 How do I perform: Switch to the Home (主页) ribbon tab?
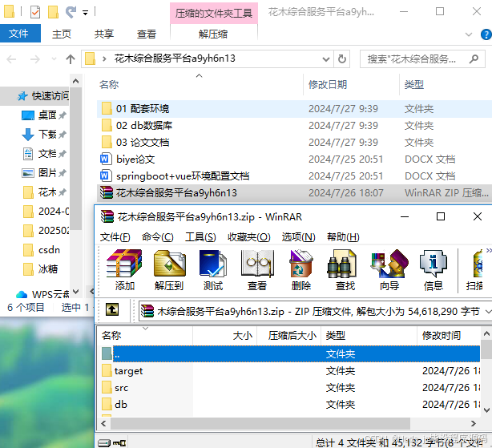click(x=62, y=34)
